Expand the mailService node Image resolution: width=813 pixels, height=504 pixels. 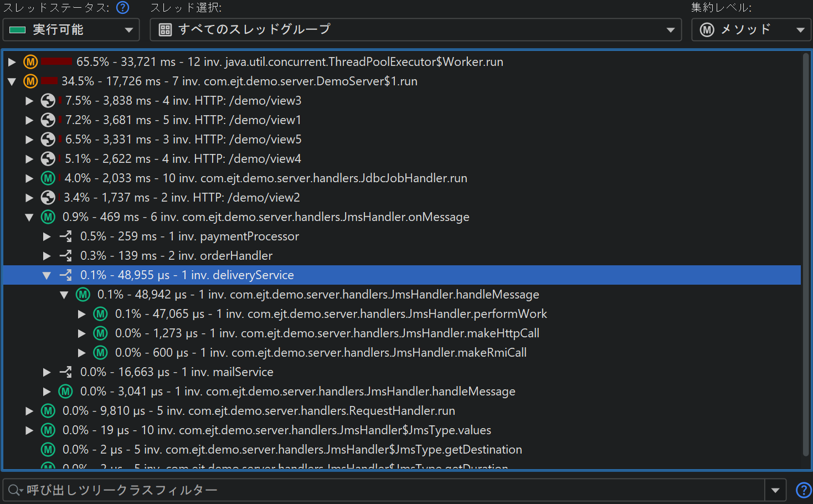(x=47, y=372)
